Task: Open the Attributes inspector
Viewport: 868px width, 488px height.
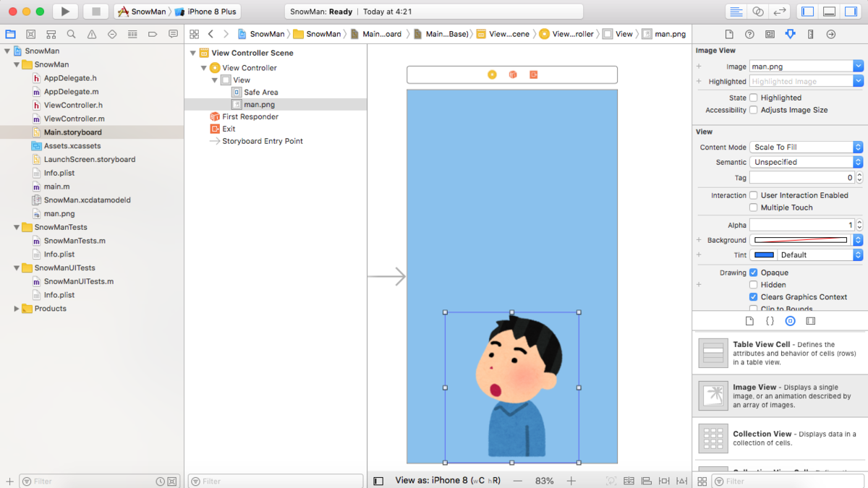Action: point(790,34)
